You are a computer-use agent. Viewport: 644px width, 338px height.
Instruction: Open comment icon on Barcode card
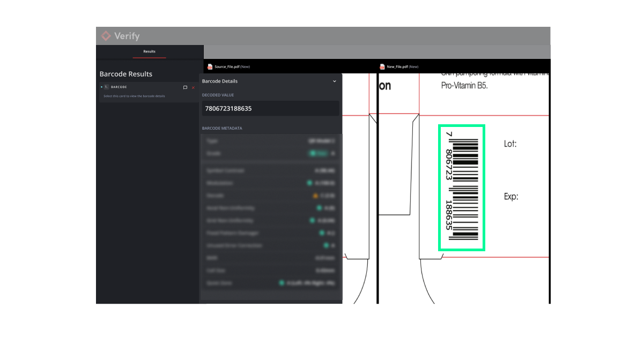[185, 87]
